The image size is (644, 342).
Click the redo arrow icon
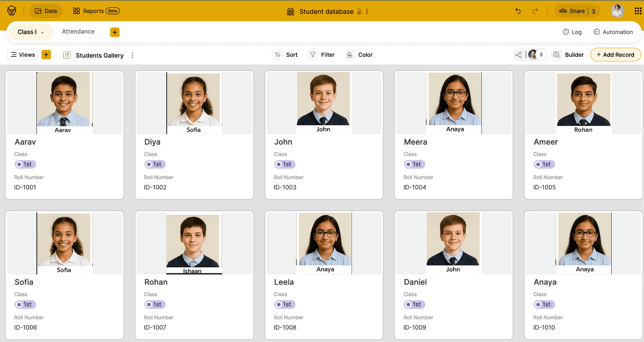pos(535,11)
